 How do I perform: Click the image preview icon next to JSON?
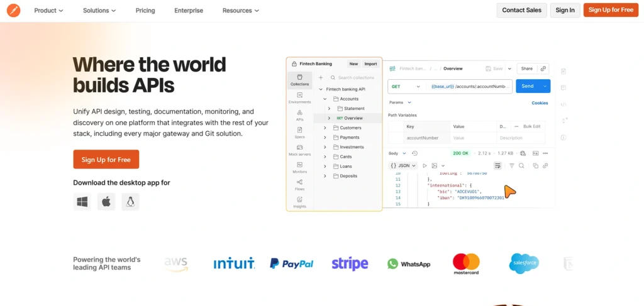[x=434, y=166]
